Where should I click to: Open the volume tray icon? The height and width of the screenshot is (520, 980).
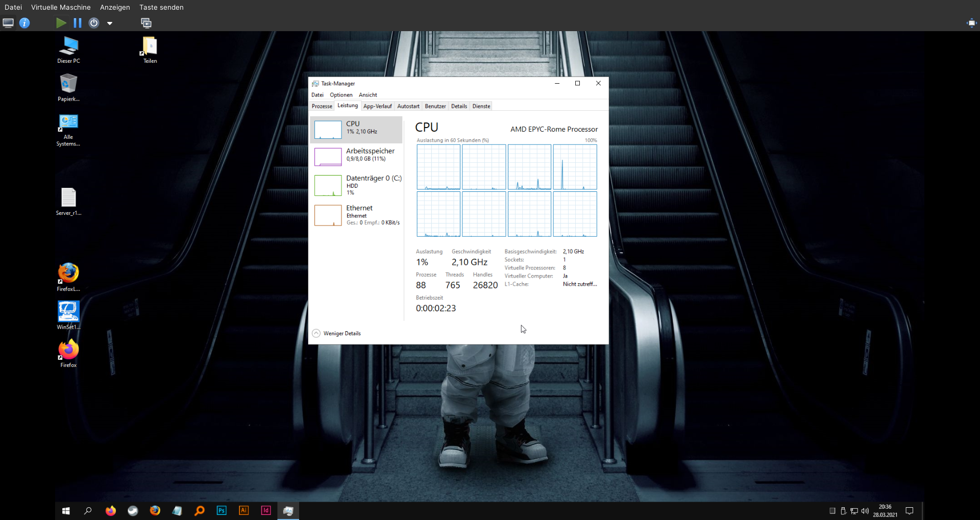865,511
